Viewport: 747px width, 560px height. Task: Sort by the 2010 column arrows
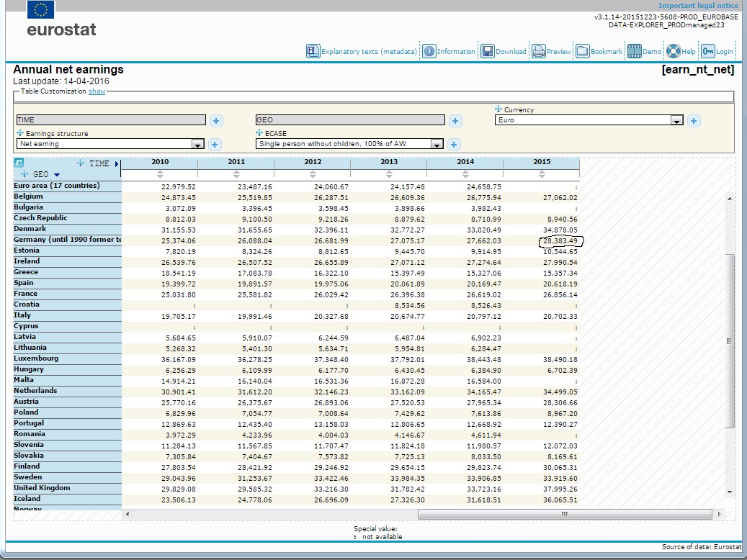pyautogui.click(x=160, y=174)
